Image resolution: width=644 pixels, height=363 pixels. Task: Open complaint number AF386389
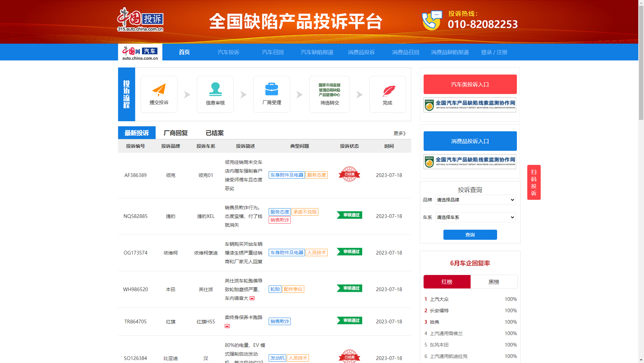click(136, 175)
